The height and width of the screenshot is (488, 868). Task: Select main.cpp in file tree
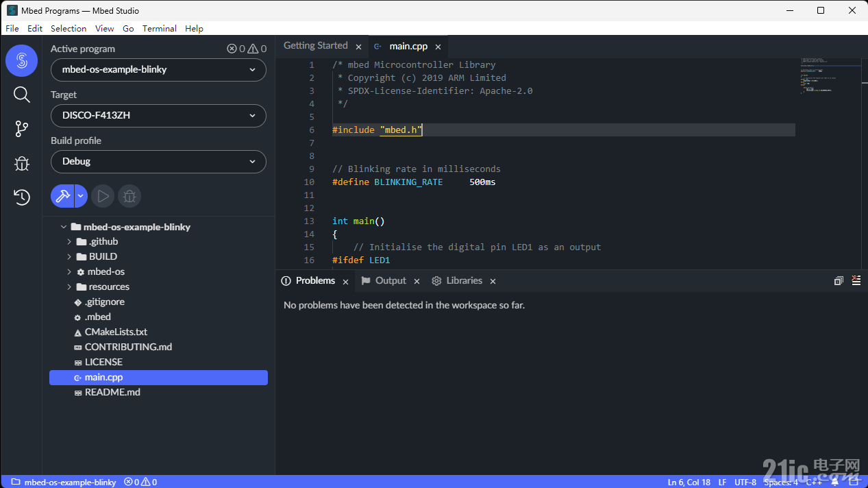[158, 378]
